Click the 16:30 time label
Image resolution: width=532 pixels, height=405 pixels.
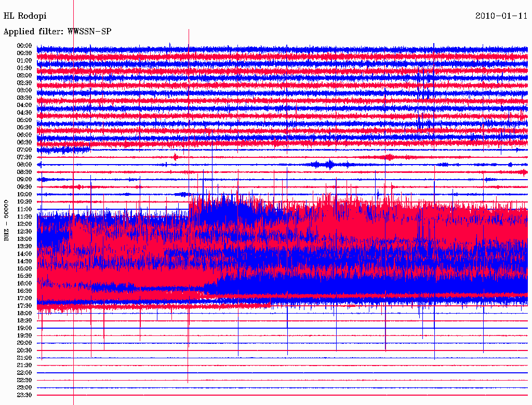24,291
